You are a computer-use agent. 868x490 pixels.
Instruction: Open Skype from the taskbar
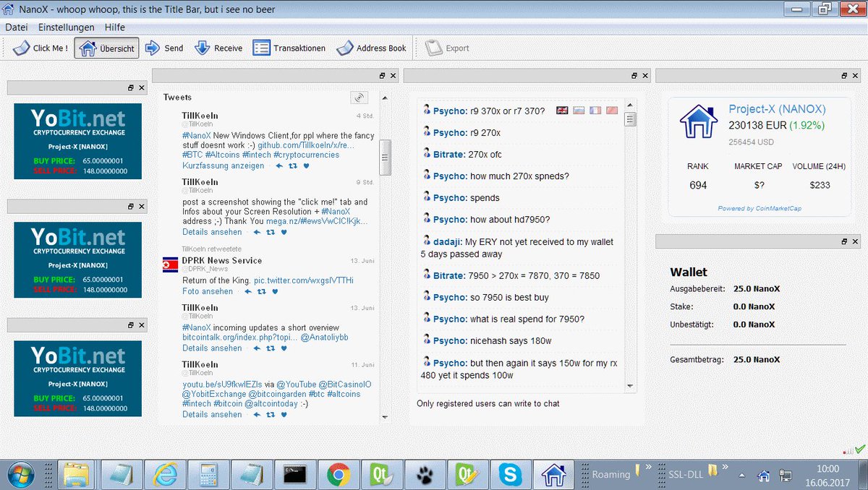tap(511, 474)
